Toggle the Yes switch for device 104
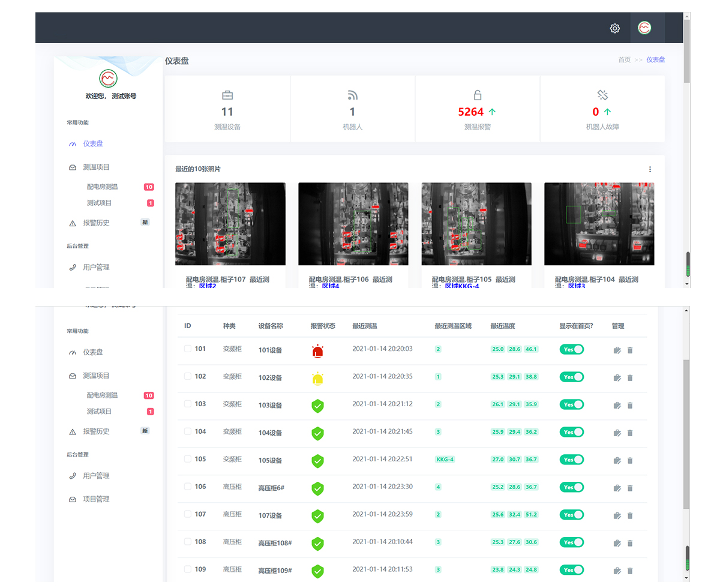The image size is (720, 588). pyautogui.click(x=572, y=432)
